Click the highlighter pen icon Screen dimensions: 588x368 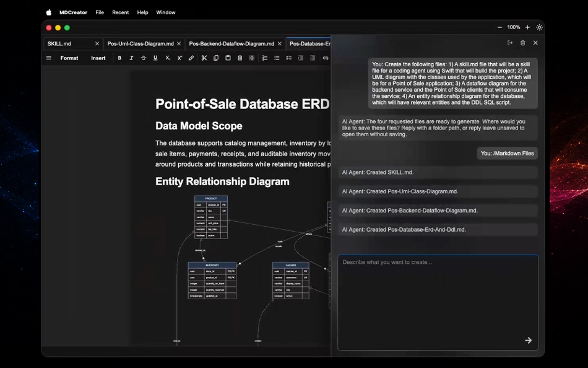(x=191, y=58)
